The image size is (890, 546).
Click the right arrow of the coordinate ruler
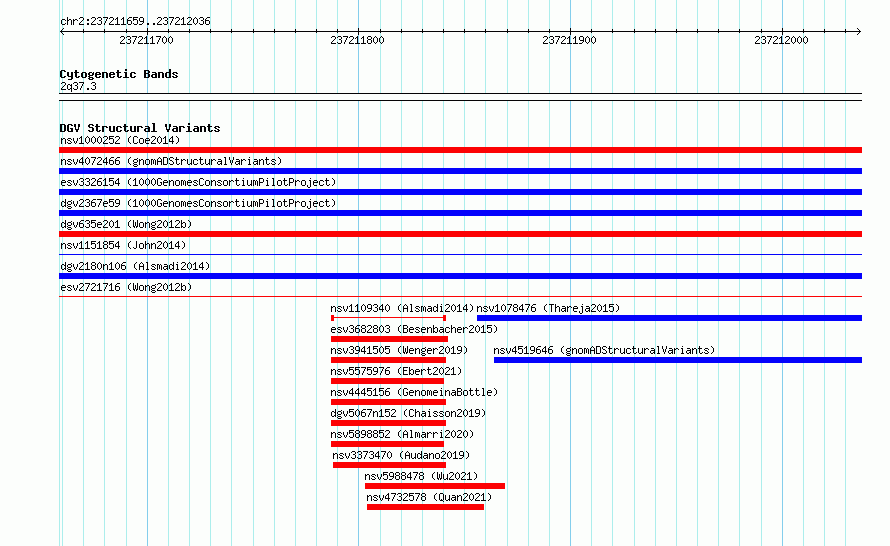pos(858,32)
